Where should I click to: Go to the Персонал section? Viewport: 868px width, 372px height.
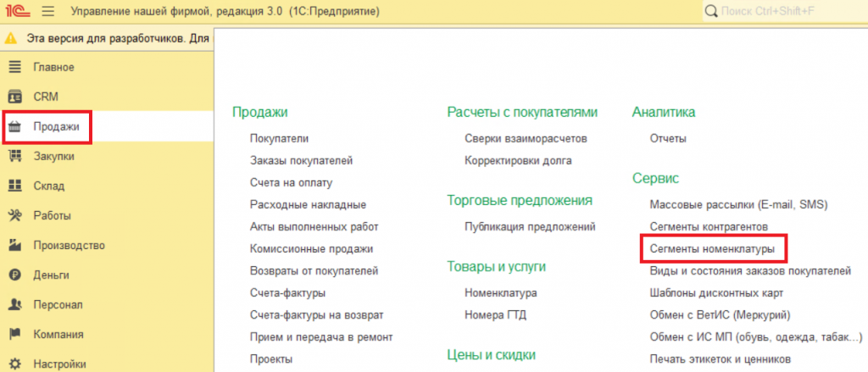(x=58, y=304)
